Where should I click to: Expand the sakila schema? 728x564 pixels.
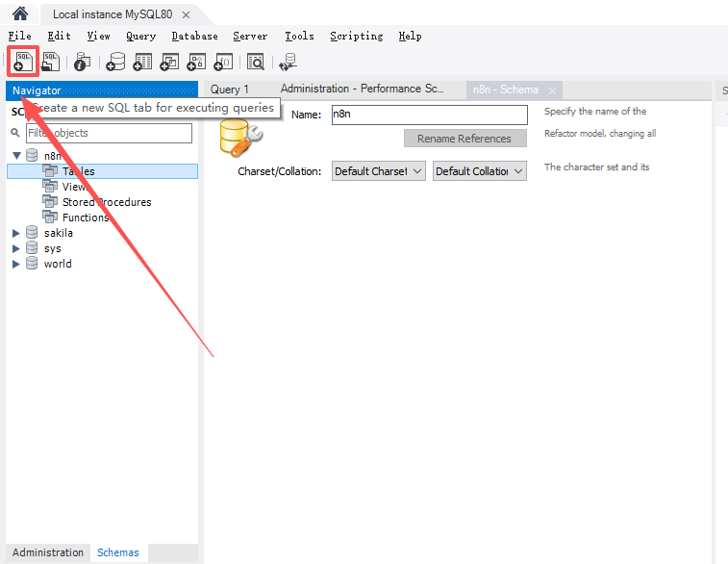[15, 233]
